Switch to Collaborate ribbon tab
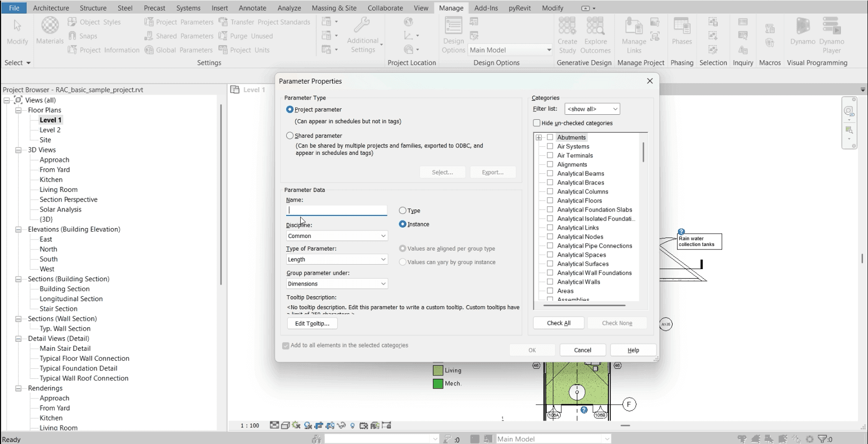This screenshot has width=868, height=444. (x=385, y=8)
